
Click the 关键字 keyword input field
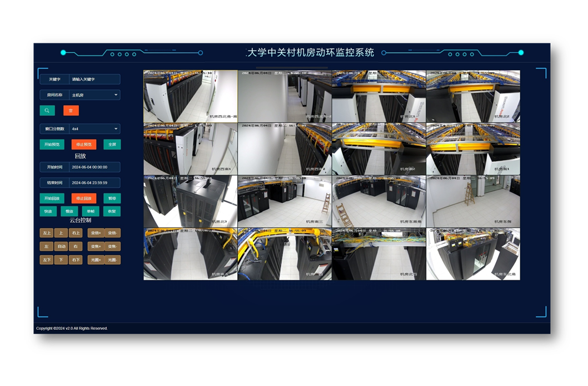click(94, 80)
